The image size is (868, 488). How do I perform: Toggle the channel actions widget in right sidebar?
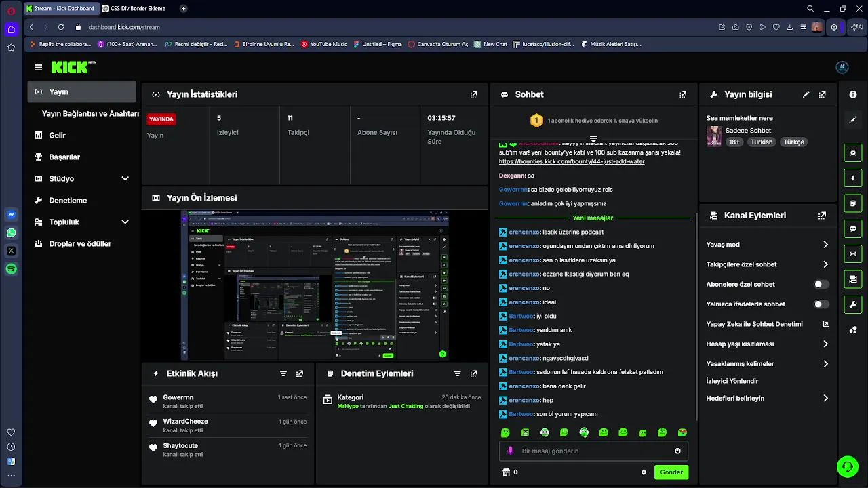point(853,279)
